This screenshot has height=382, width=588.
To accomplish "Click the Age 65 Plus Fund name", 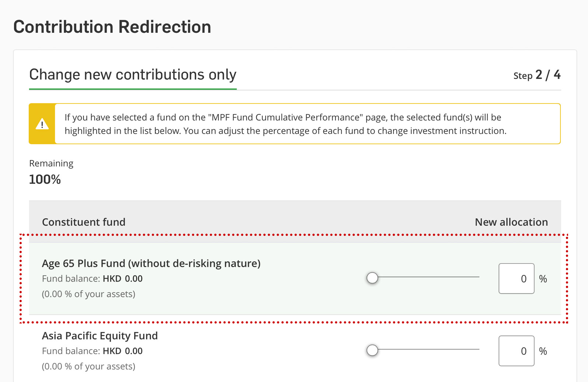I will 151,263.
